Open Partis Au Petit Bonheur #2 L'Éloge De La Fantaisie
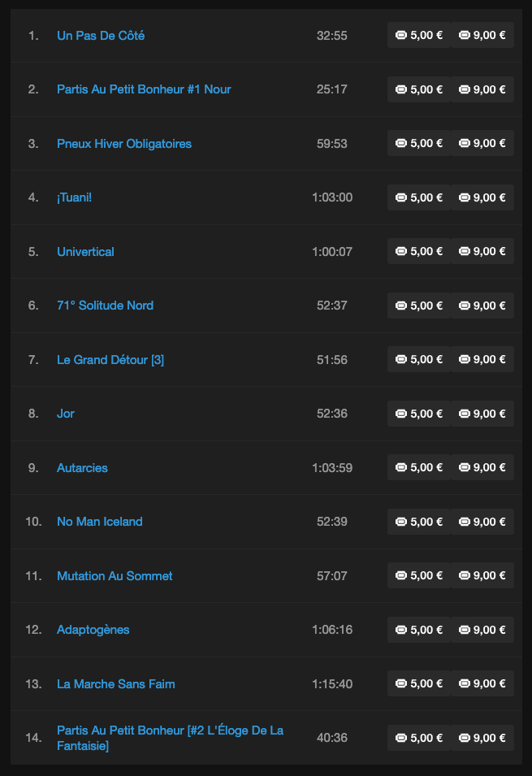The width and height of the screenshot is (532, 776). click(x=171, y=738)
